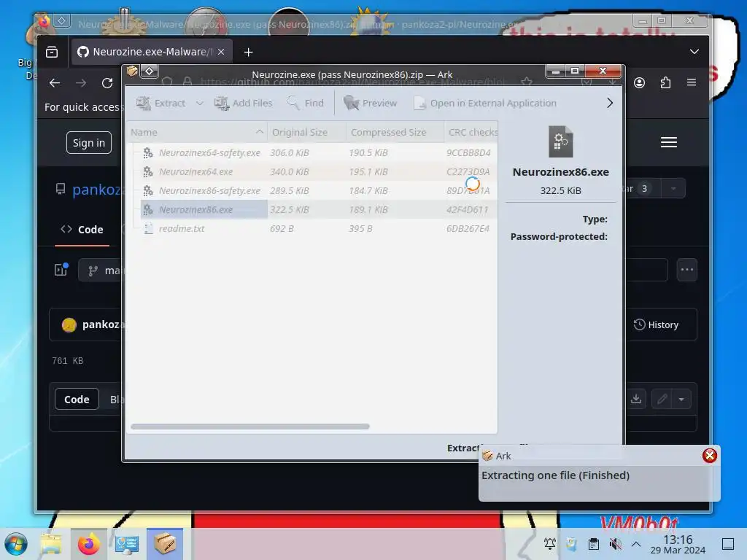Click the horizontal scrollbar in Ark file list
747x560 pixels.
250,427
